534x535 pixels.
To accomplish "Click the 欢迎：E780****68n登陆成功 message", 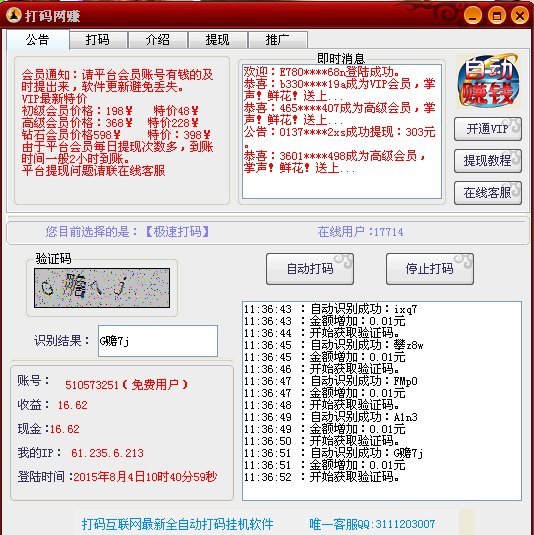I will click(x=321, y=72).
